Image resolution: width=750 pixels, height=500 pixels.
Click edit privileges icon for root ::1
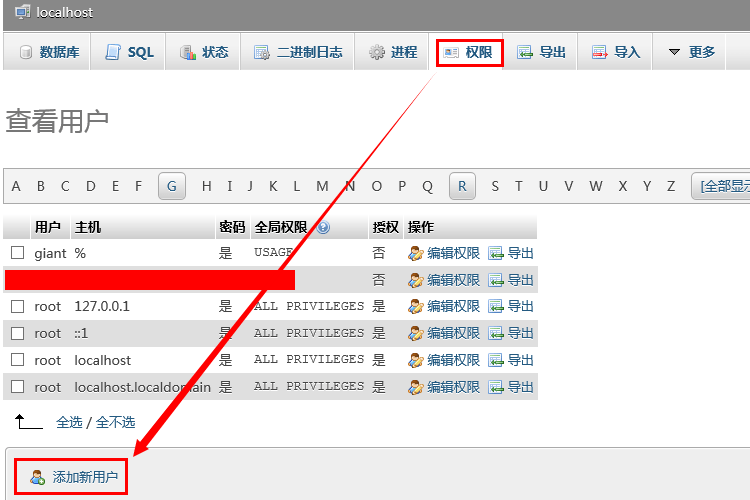click(416, 333)
